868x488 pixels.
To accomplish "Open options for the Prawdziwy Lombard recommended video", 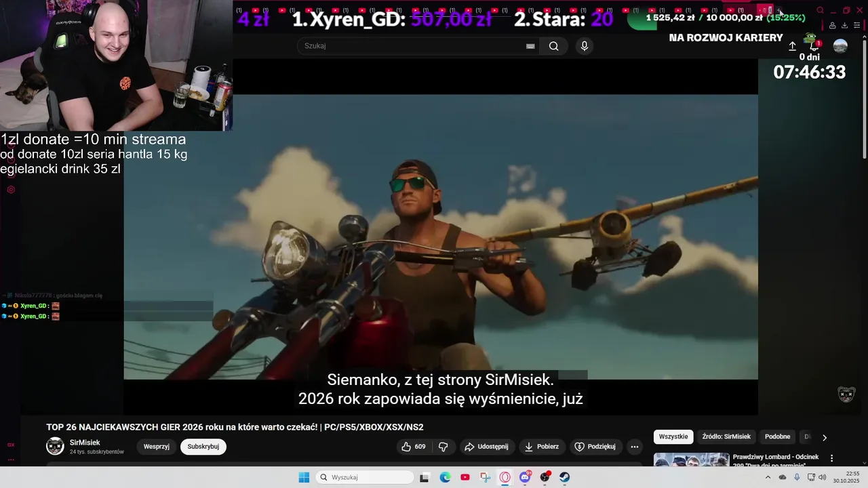I will [x=832, y=458].
